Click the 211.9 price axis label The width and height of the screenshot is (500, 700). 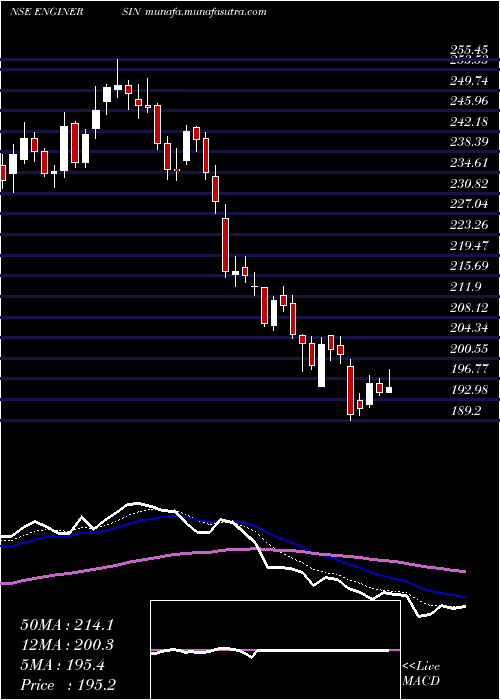[466, 287]
